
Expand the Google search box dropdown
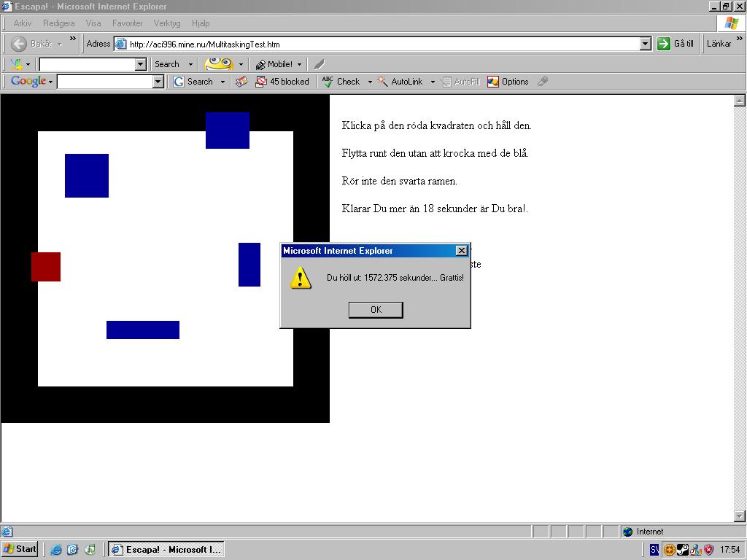[158, 82]
